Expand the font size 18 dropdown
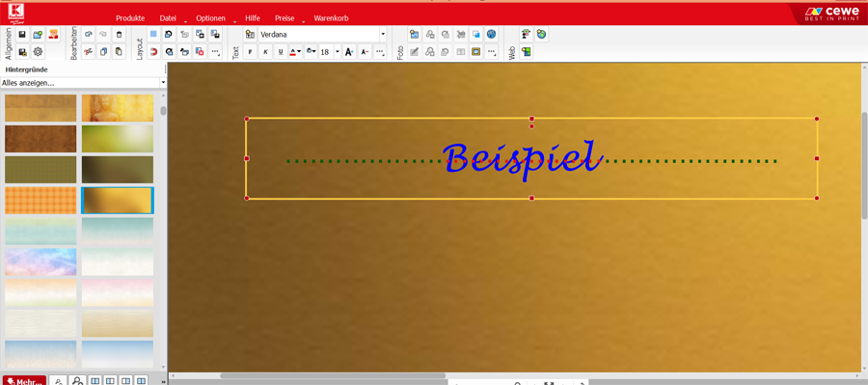The image size is (868, 385). pyautogui.click(x=338, y=52)
